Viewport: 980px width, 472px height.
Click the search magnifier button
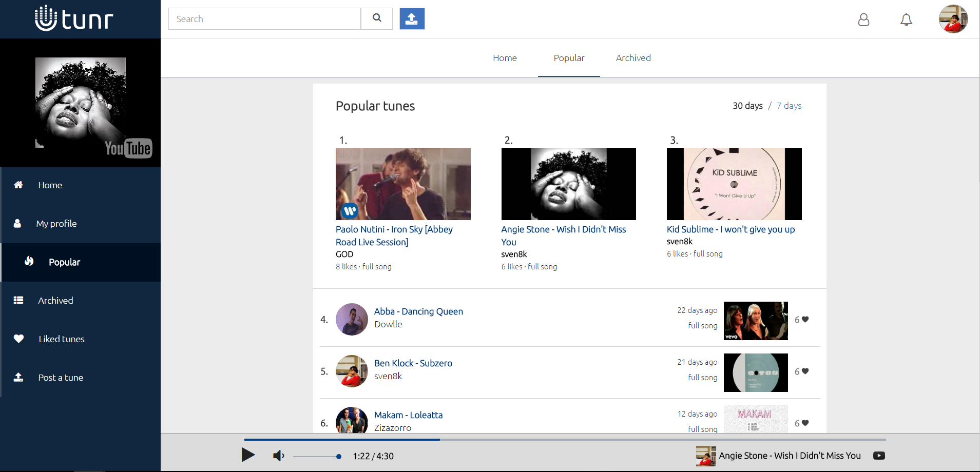pos(377,18)
